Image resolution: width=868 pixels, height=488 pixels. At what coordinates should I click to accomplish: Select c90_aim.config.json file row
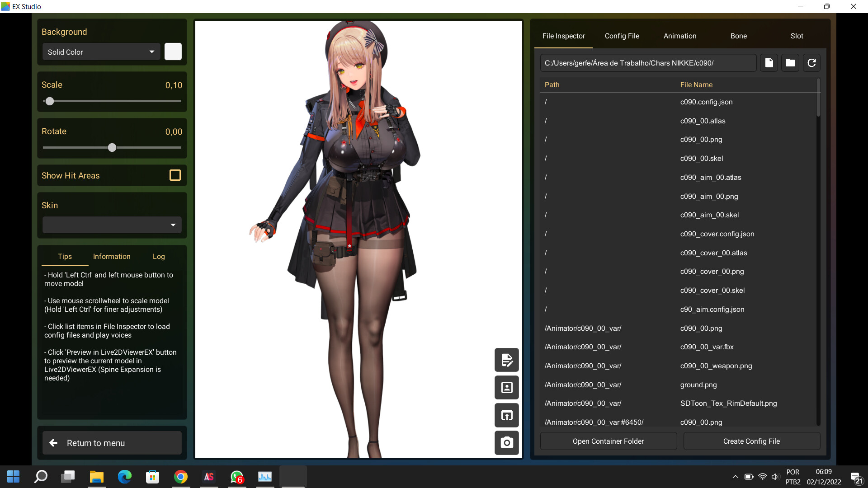(678, 309)
